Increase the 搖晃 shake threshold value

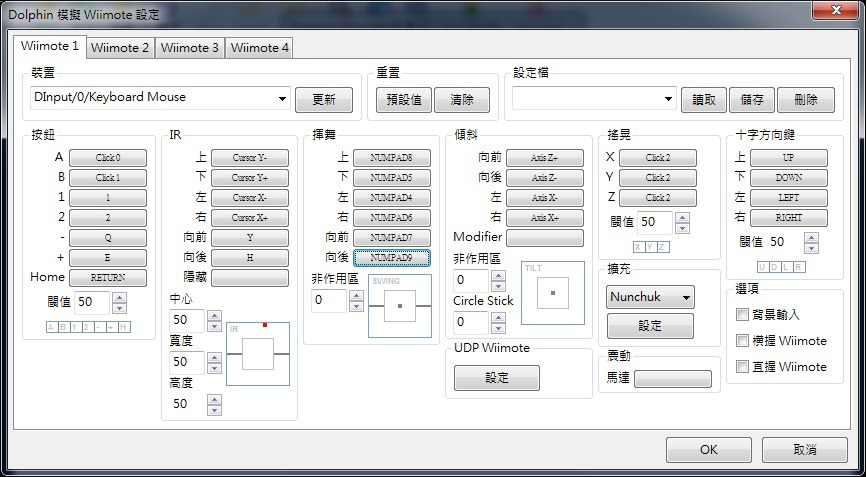tap(683, 218)
